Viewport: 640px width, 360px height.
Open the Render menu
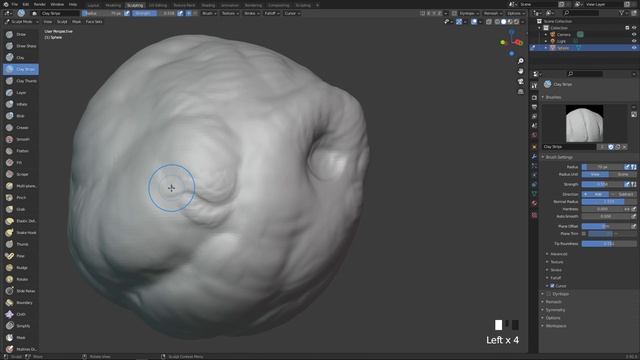(x=40, y=4)
